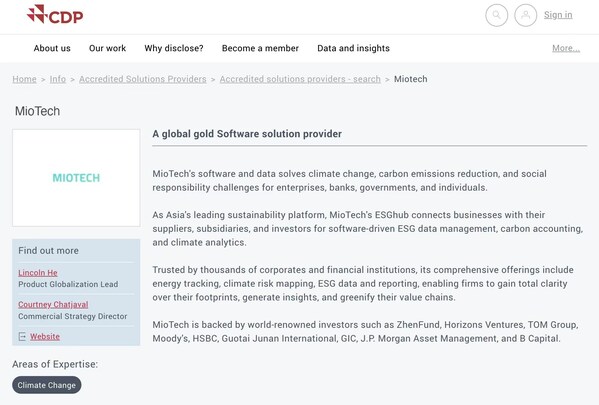The width and height of the screenshot is (599, 405).
Task: Open the search magnifier icon
Action: pyautogui.click(x=496, y=15)
